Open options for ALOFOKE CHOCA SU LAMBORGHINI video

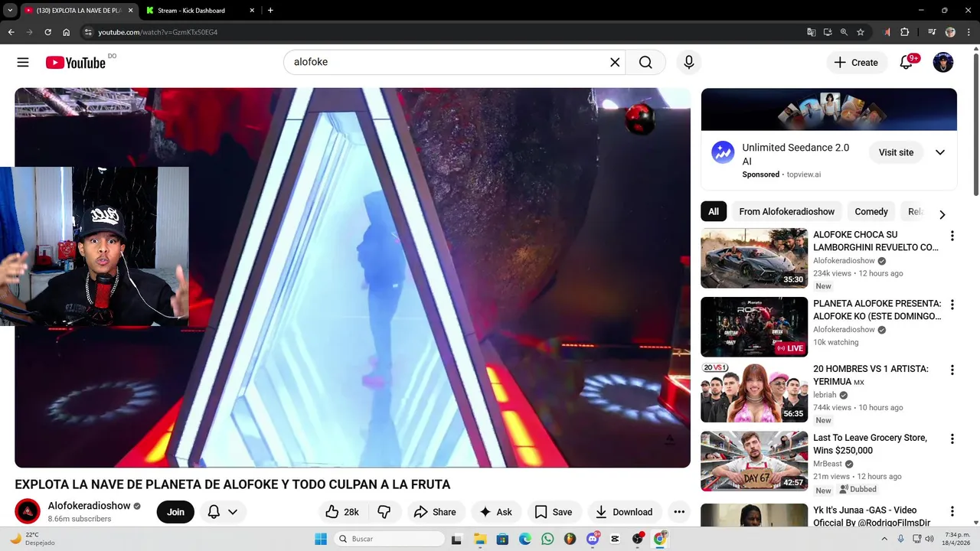(952, 236)
